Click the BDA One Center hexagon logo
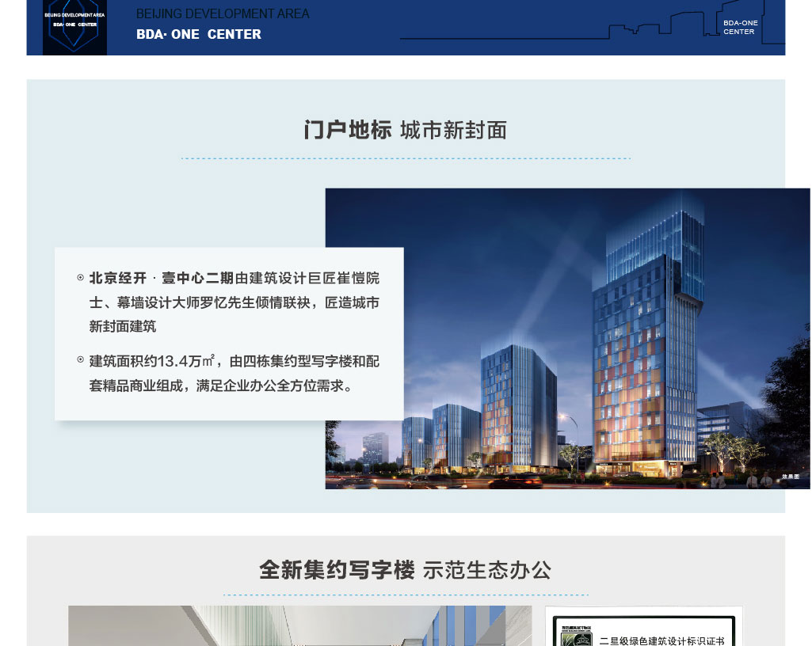Screen dimensions: 812x646 (x=74, y=27)
